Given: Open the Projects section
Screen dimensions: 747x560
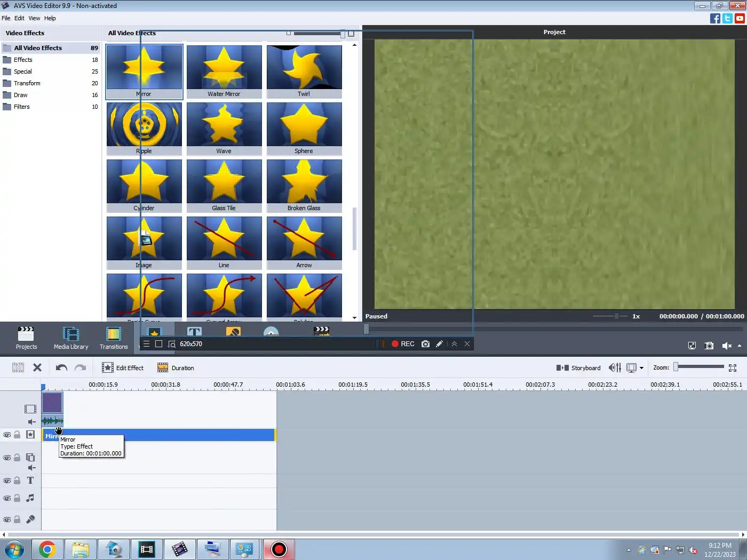Looking at the screenshot, I should pos(26,338).
